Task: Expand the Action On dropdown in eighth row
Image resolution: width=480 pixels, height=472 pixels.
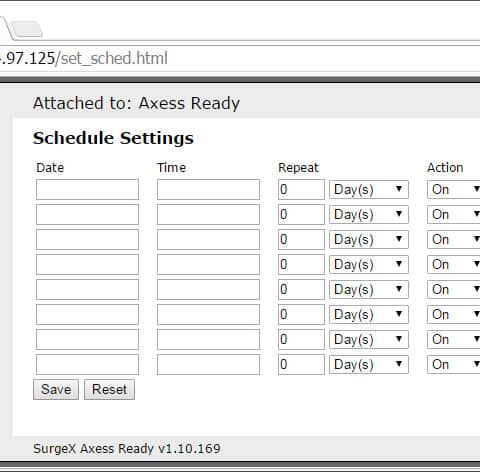Action: tap(454, 364)
